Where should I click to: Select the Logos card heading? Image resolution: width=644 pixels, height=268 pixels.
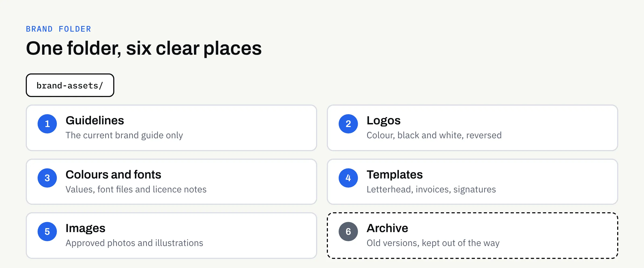[383, 121]
